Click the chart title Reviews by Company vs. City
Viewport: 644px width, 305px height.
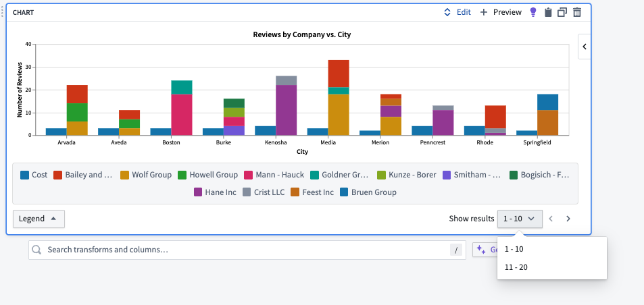coord(302,35)
